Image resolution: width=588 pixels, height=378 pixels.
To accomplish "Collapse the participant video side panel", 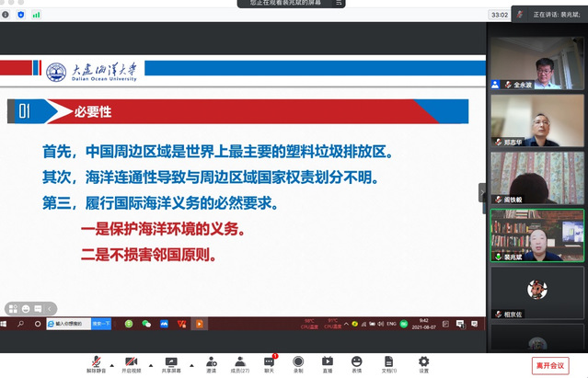I will click(482, 192).
